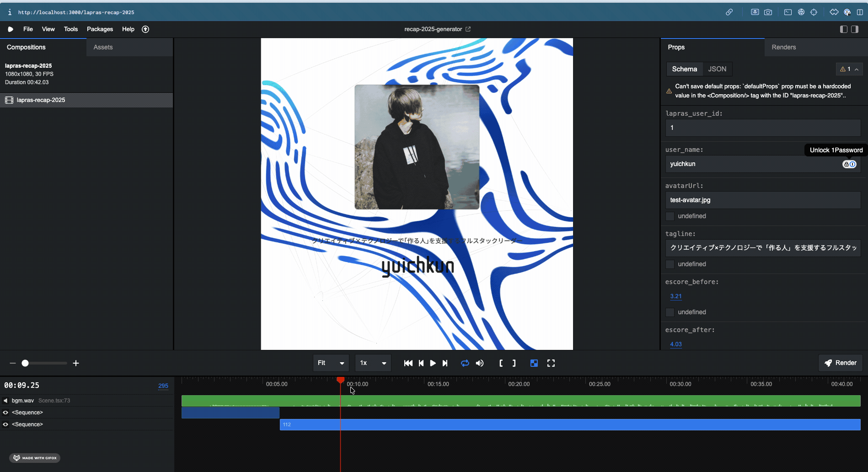Collapse the props warning expander
868x472 pixels.
coord(857,70)
